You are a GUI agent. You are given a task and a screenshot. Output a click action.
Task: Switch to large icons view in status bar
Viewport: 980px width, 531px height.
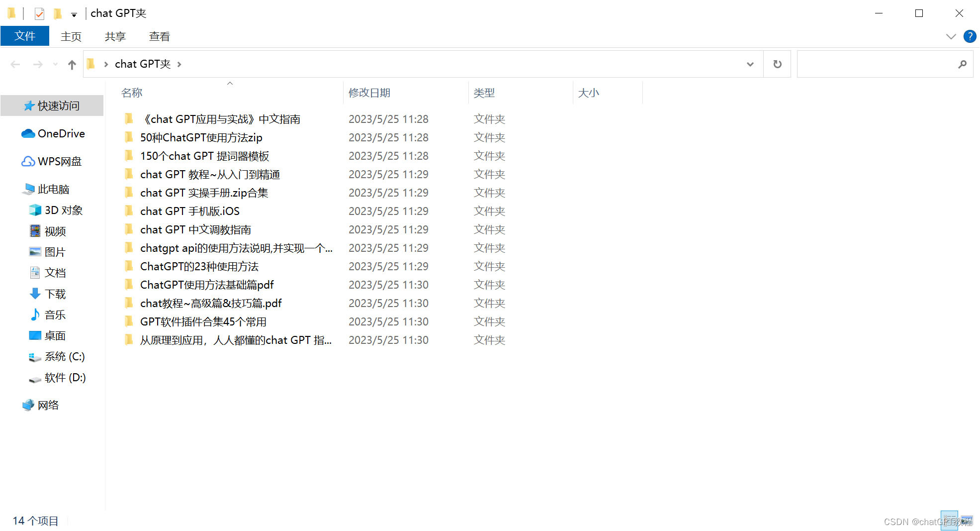967,521
